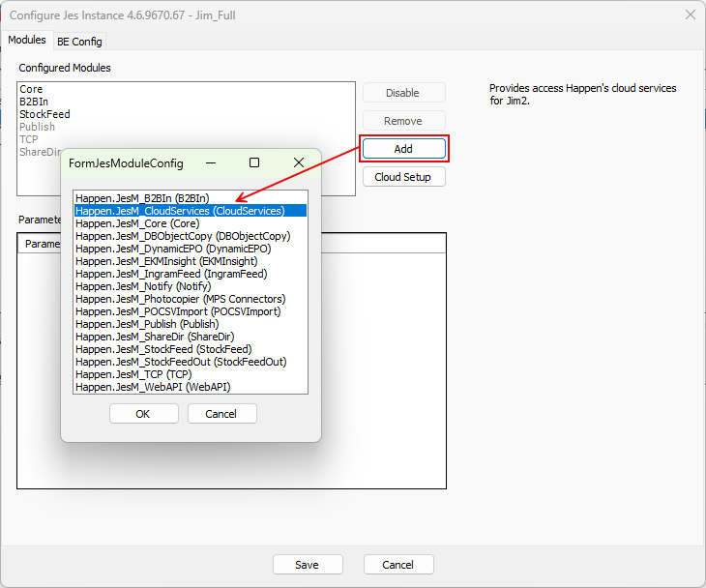Close the FormJesModuleConfig window
This screenshot has width=706, height=588.
pos(299,163)
